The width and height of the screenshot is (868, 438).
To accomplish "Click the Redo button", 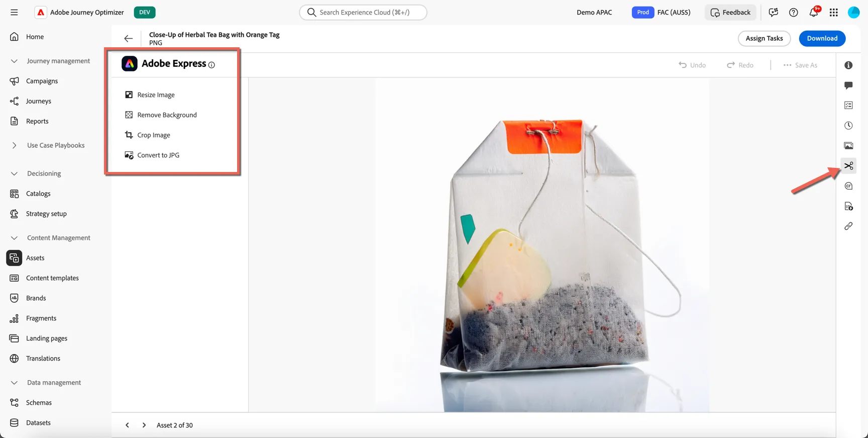I will (x=740, y=65).
